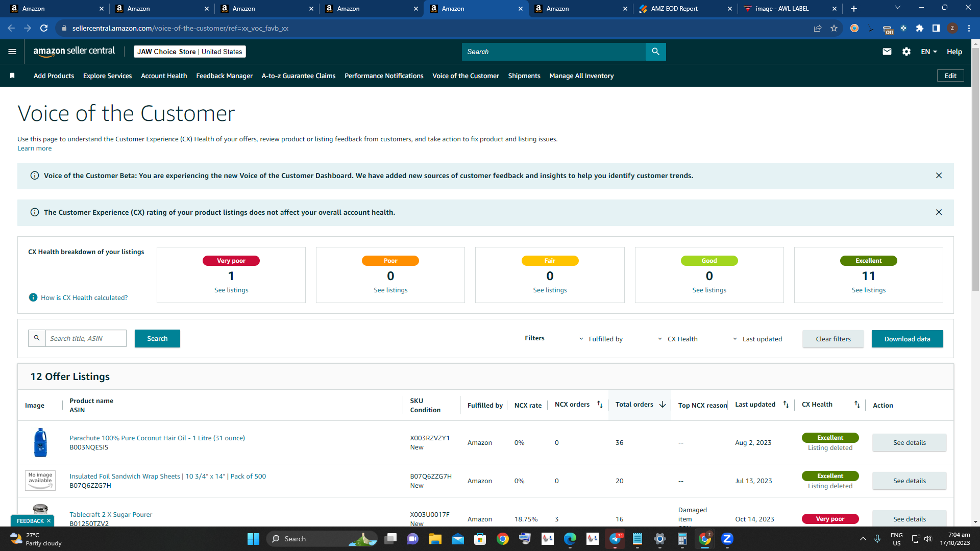Open the Chrome tab search chevron
This screenshot has width=980, height=551.
[898, 8]
